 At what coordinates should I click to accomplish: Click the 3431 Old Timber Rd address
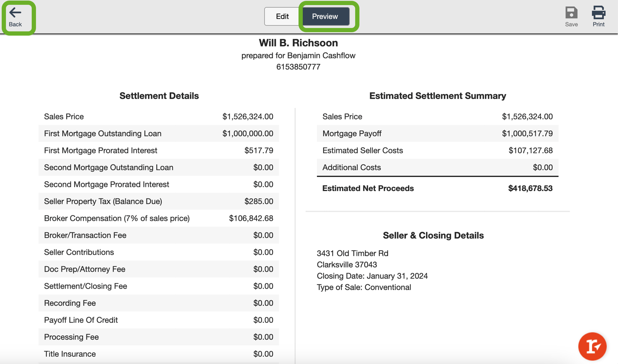pyautogui.click(x=352, y=253)
